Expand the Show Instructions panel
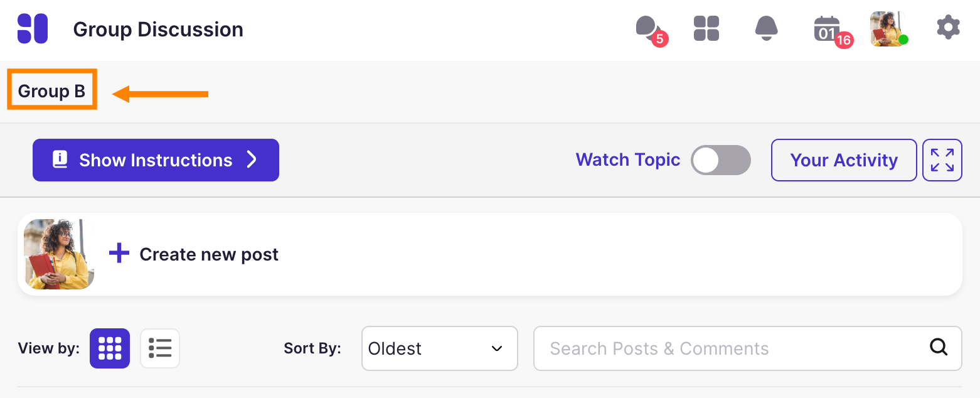 156,160
